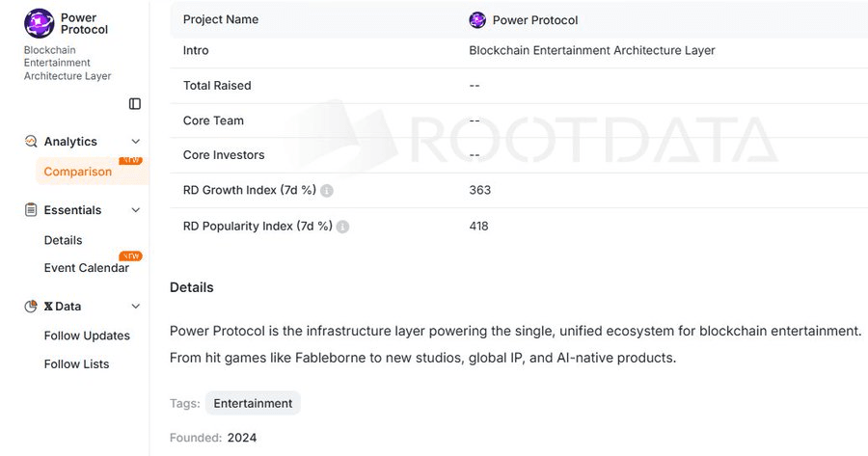Open the Comparison menu item

pyautogui.click(x=78, y=172)
